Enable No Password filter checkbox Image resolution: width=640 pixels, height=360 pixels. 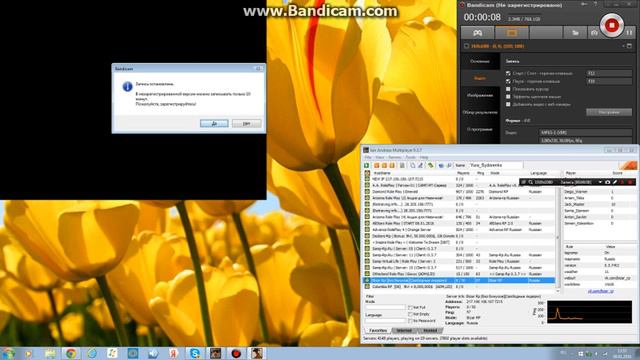pyautogui.click(x=410, y=321)
